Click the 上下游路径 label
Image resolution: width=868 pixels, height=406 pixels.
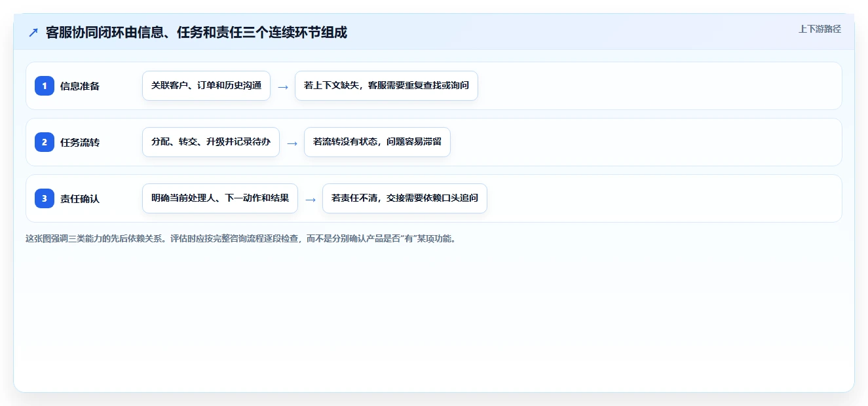pyautogui.click(x=820, y=29)
